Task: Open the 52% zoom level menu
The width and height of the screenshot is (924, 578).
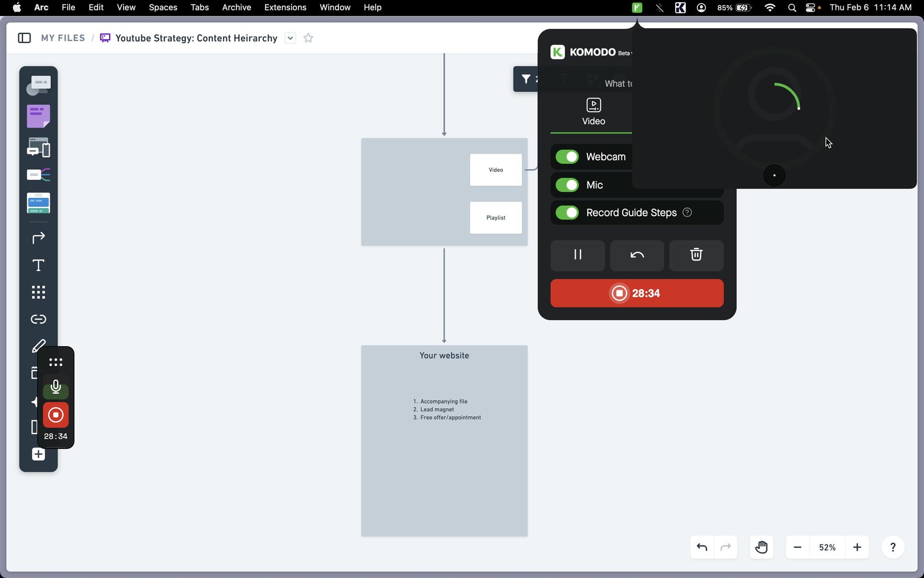Action: point(827,547)
